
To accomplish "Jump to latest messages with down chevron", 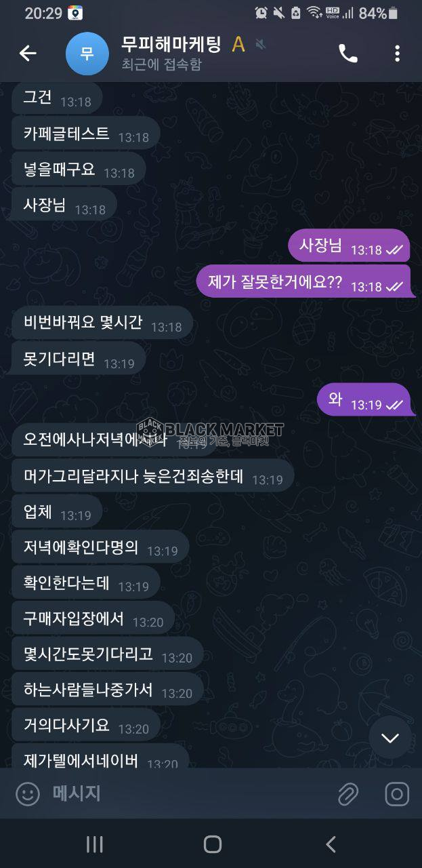I will (390, 738).
